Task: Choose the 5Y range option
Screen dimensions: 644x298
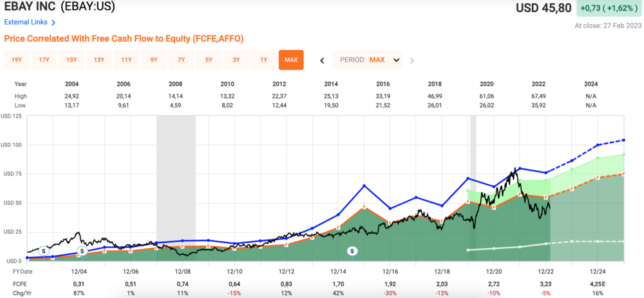Action: [209, 60]
